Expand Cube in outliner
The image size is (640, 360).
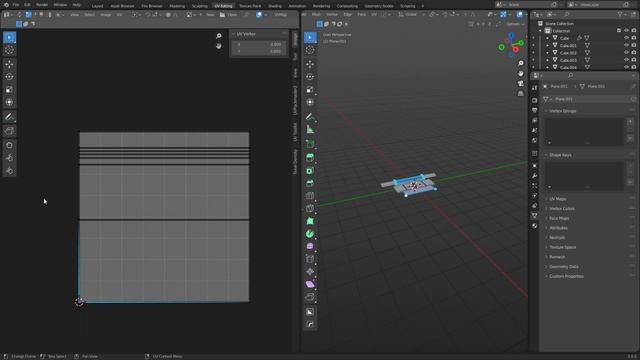tap(548, 38)
